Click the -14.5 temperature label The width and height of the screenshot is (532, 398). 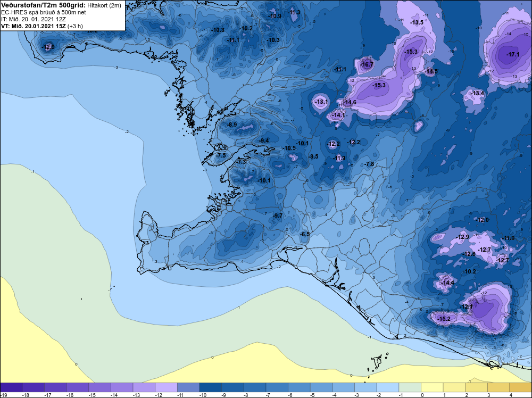[x=431, y=71]
